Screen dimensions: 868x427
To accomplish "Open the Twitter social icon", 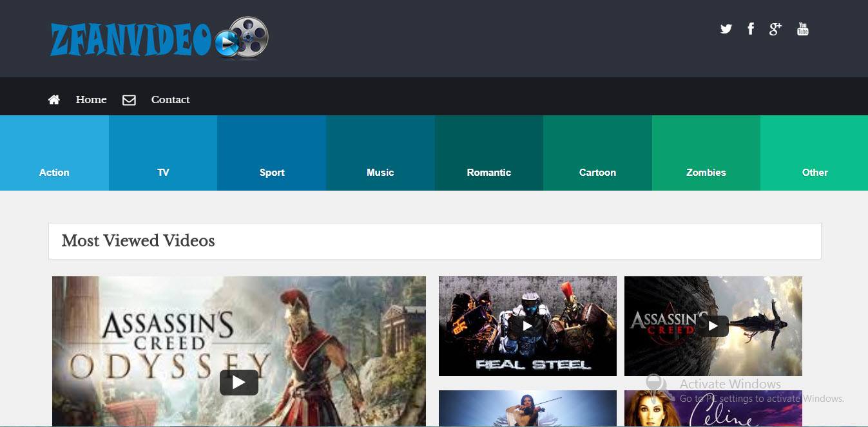I will pos(726,29).
